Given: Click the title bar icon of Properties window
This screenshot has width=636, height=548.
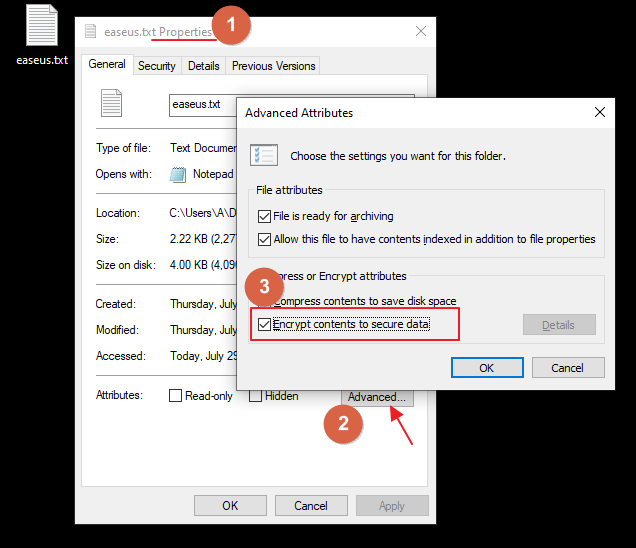Looking at the screenshot, I should pos(91,32).
